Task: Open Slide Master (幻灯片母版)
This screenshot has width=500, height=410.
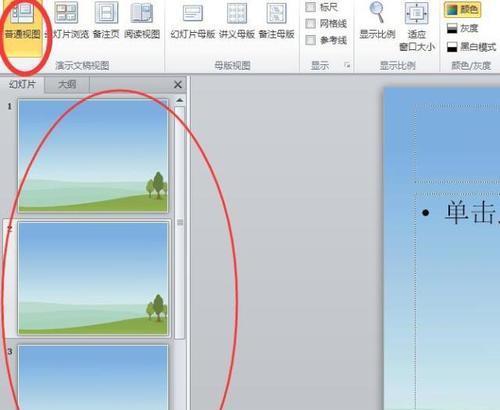Action: (193, 21)
